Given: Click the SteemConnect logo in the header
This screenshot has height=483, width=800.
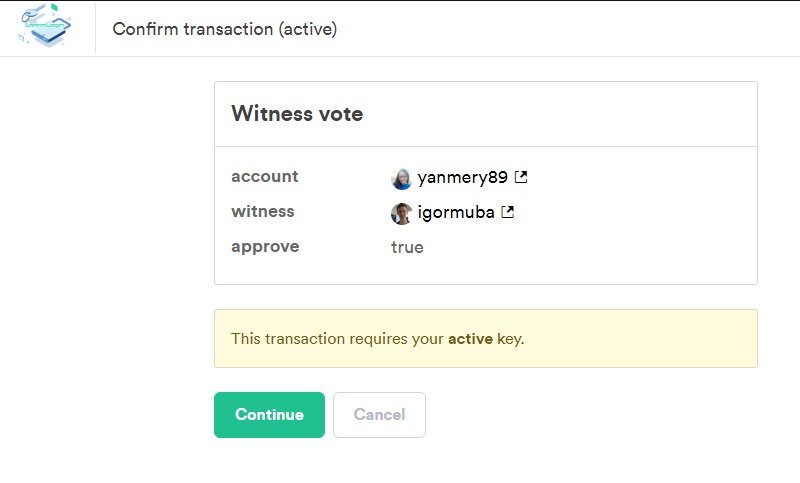Looking at the screenshot, I should point(45,26).
